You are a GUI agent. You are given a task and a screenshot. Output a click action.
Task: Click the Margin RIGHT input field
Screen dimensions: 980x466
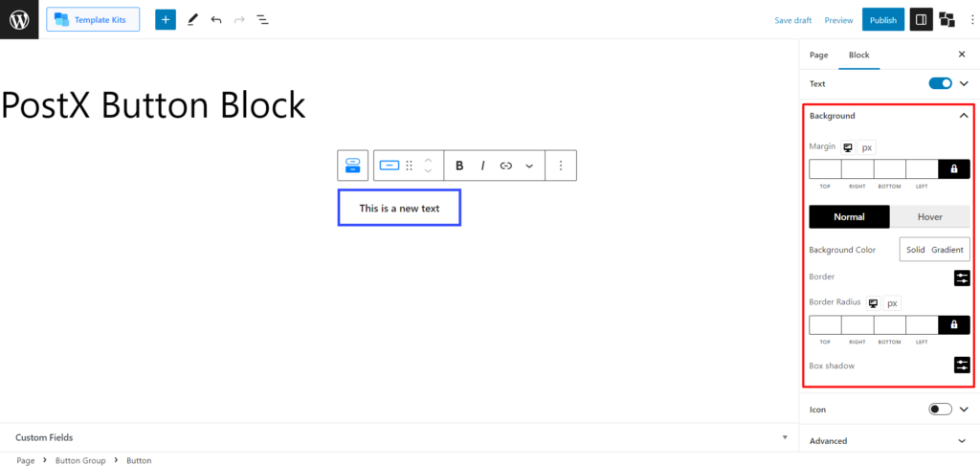point(857,168)
